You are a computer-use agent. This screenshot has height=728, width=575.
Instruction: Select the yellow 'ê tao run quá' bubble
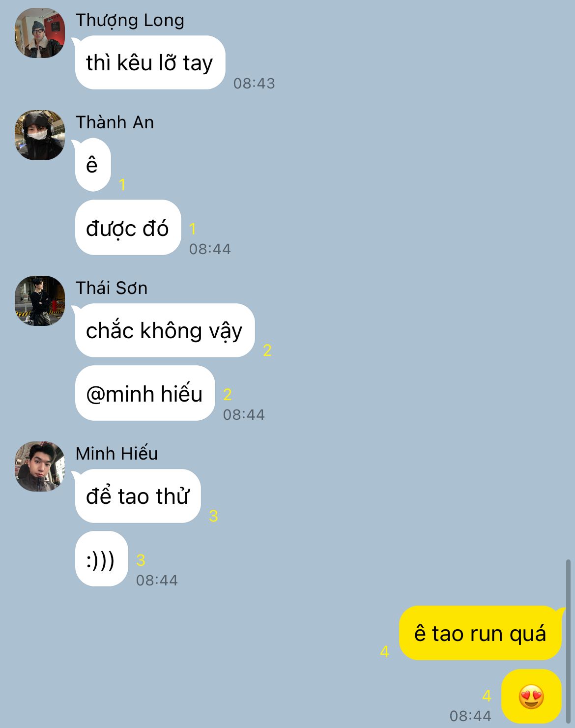pos(480,633)
